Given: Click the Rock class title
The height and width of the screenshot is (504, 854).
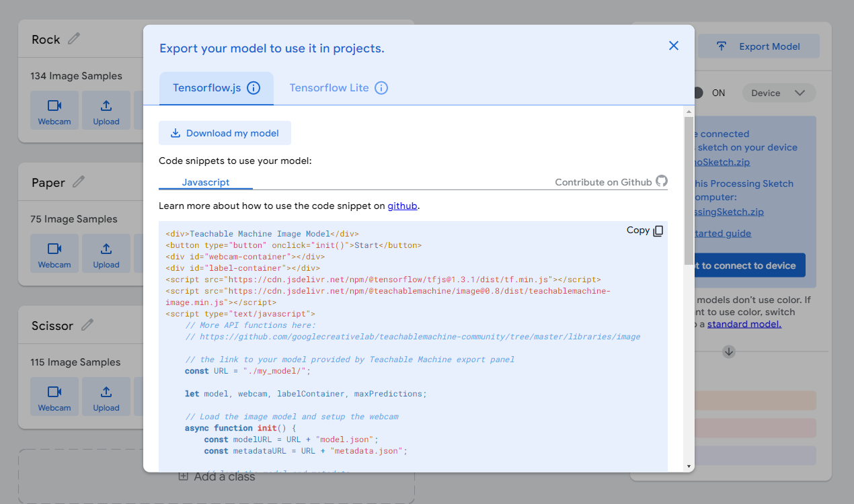Looking at the screenshot, I should [46, 40].
